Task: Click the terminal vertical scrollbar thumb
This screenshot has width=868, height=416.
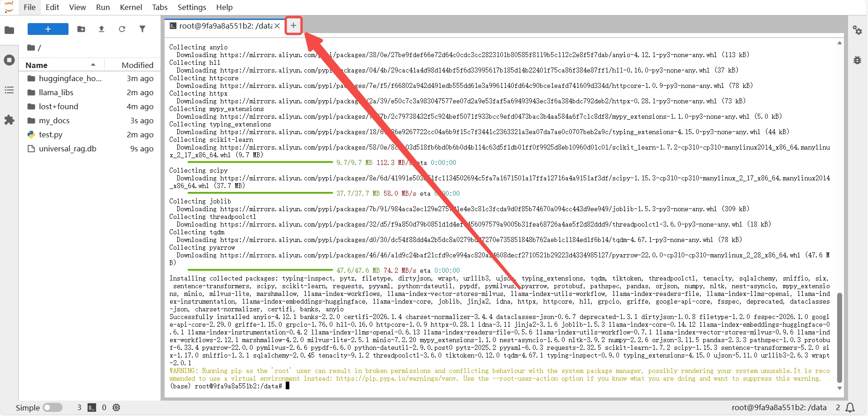Action: (839, 338)
